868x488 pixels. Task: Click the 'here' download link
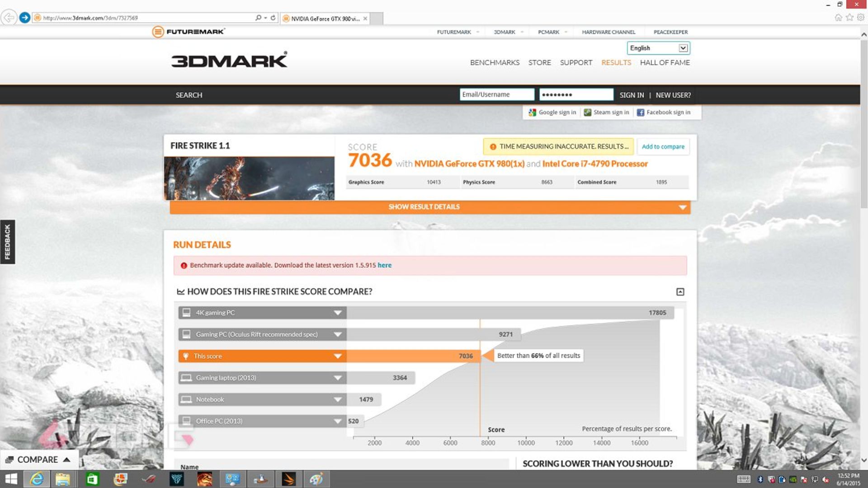[x=384, y=266]
